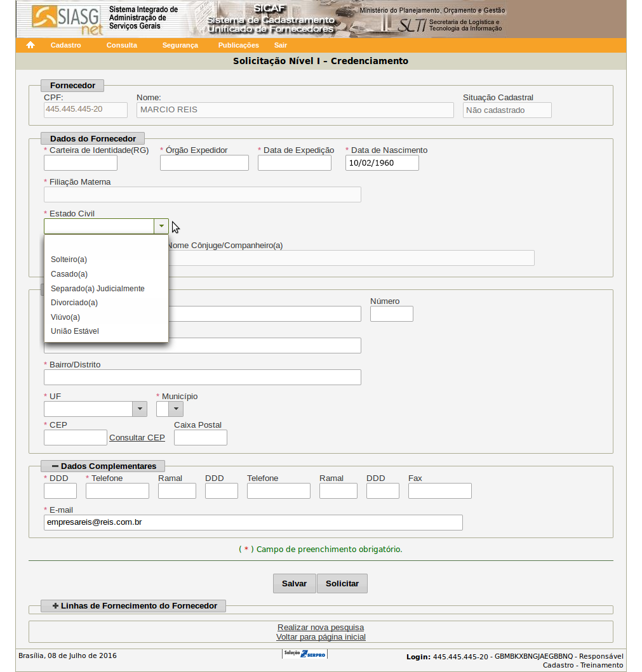
Task: Select Divorciado(a) in the dropdown list
Action: [x=106, y=303]
